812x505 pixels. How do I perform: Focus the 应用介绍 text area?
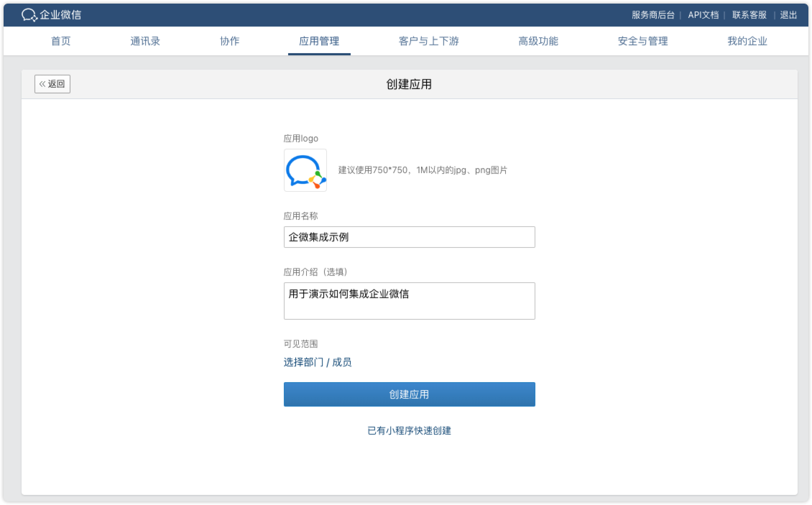pyautogui.click(x=409, y=301)
